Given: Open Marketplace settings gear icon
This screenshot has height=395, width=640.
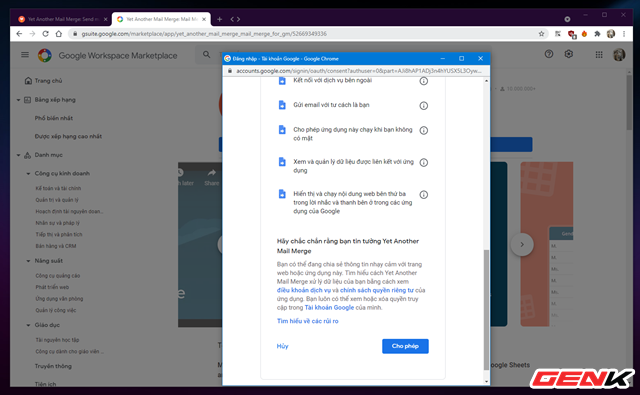Looking at the screenshot, I should tap(569, 54).
